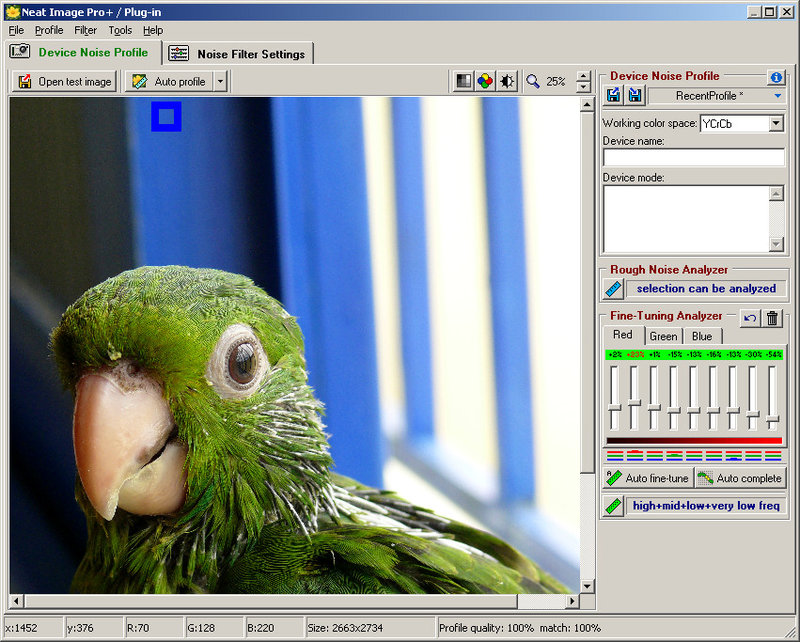The width and height of the screenshot is (800, 642).
Task: Delete fine-tuning data with trash icon
Action: [x=772, y=318]
